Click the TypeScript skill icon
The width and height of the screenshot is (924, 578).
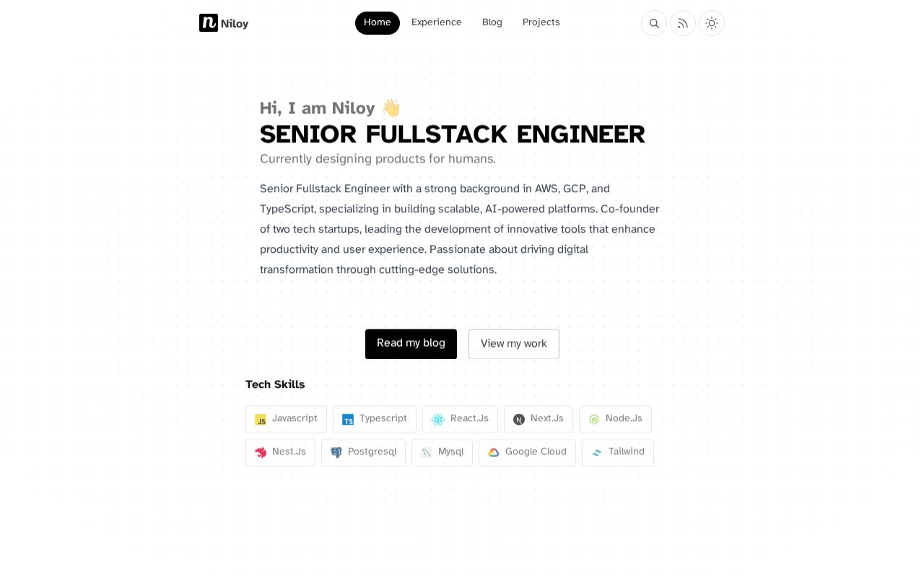348,420
